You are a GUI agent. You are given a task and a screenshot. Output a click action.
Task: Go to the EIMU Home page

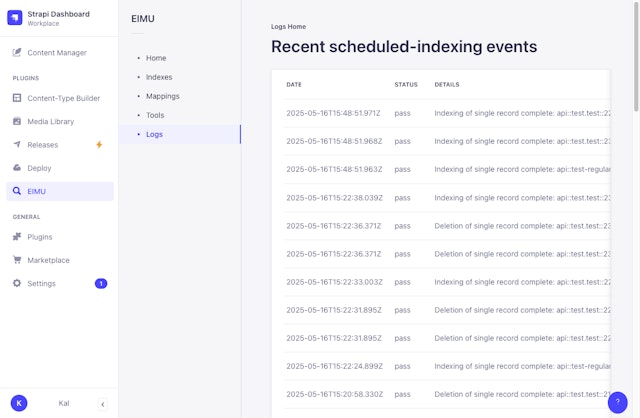point(156,59)
